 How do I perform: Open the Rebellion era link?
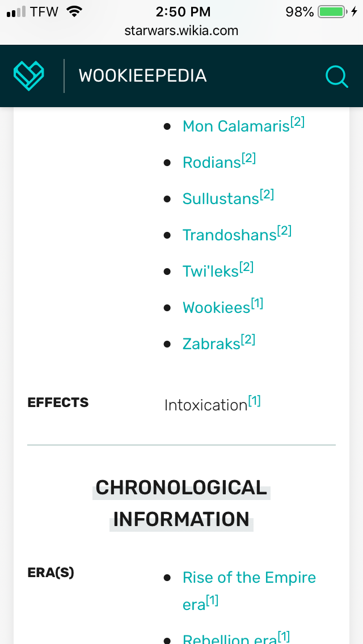230,639
